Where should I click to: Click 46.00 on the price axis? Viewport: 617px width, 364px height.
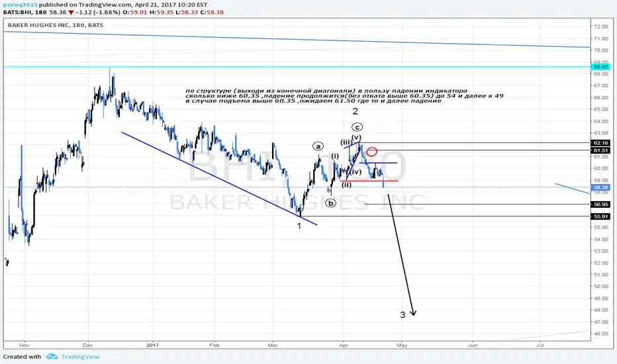click(601, 334)
